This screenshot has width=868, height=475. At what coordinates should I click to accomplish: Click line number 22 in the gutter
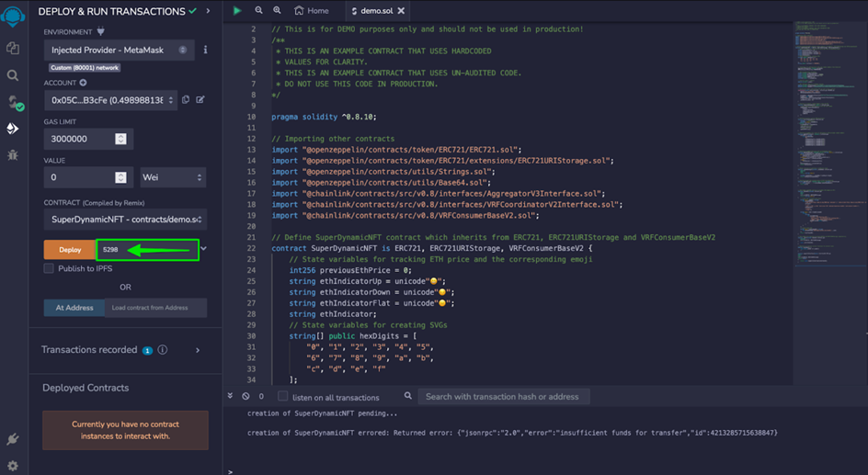point(251,248)
